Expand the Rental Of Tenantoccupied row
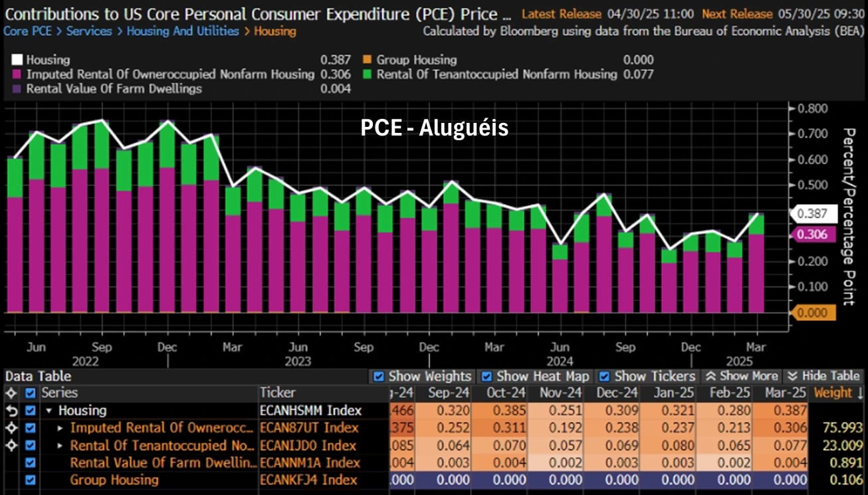The width and height of the screenshot is (868, 495). coord(60,445)
